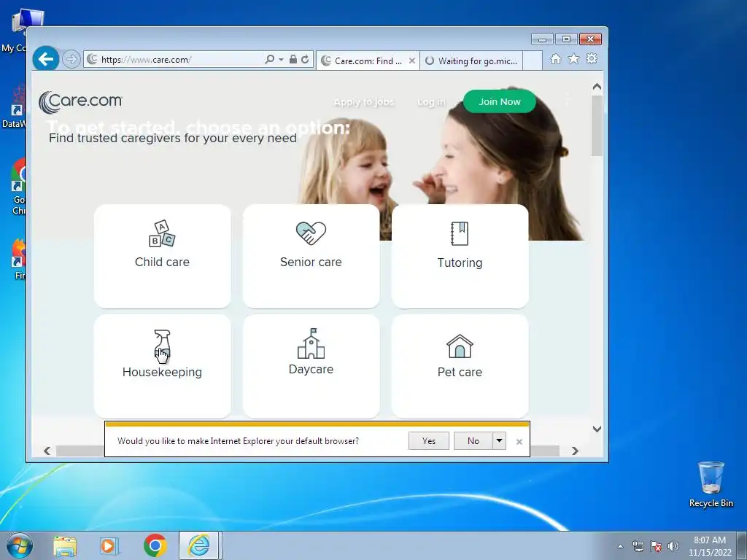Screen dimensions: 747x560
Task: Refresh the page with the reload icon
Action: coord(305,59)
